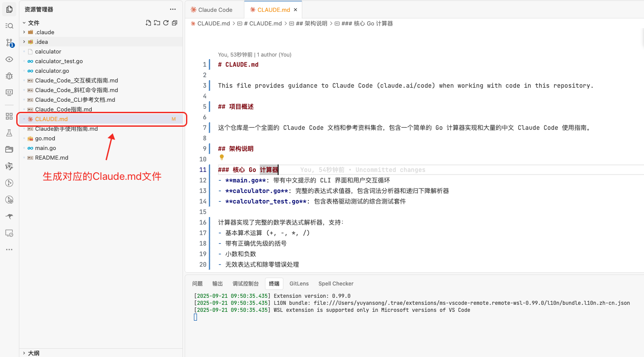Open the Testing flask icon
Viewport: 644px width, 357px height.
pyautogui.click(x=9, y=133)
